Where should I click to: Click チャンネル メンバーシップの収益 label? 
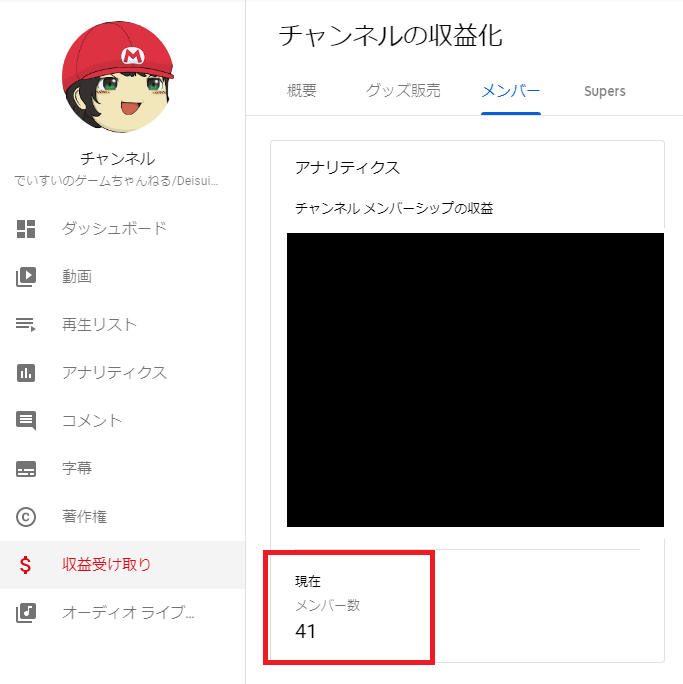tap(394, 208)
